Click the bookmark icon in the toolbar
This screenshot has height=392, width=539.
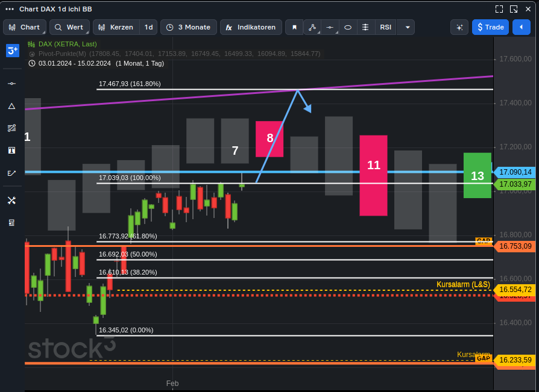coord(294,27)
